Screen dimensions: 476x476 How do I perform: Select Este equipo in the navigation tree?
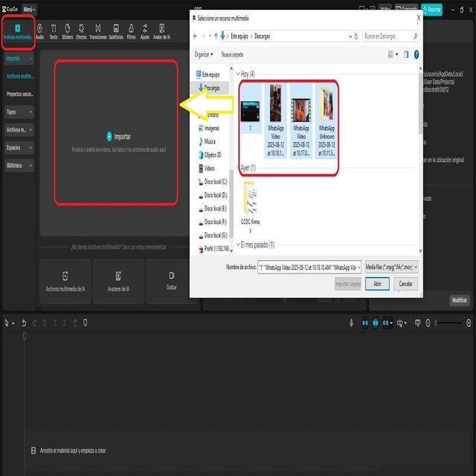point(208,74)
